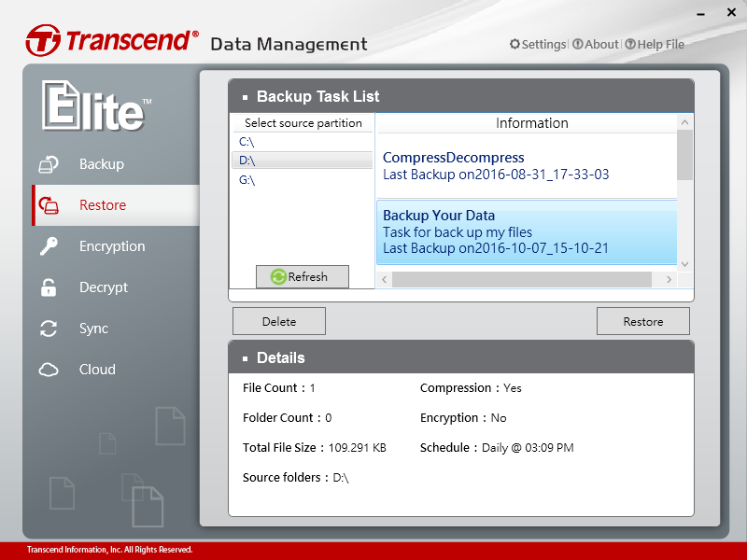Click the Decrypt padlock icon
747x560 pixels.
(49, 287)
